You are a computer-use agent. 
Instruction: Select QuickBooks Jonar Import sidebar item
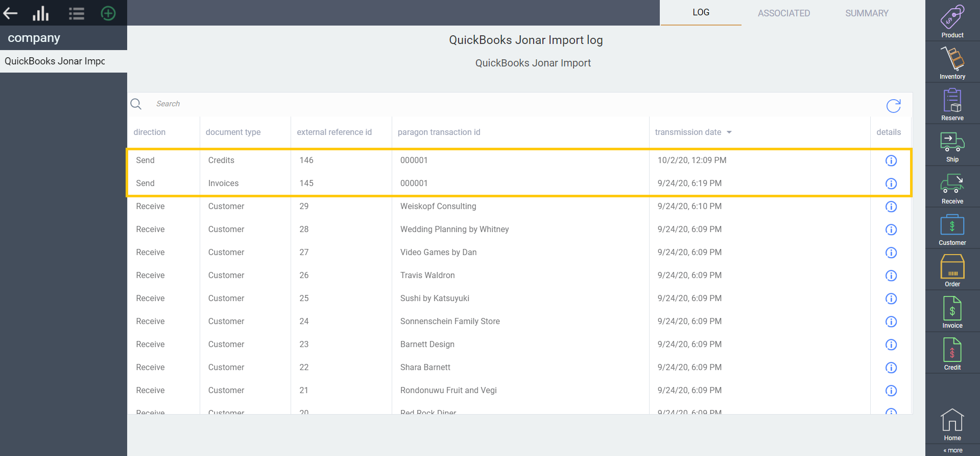[63, 61]
